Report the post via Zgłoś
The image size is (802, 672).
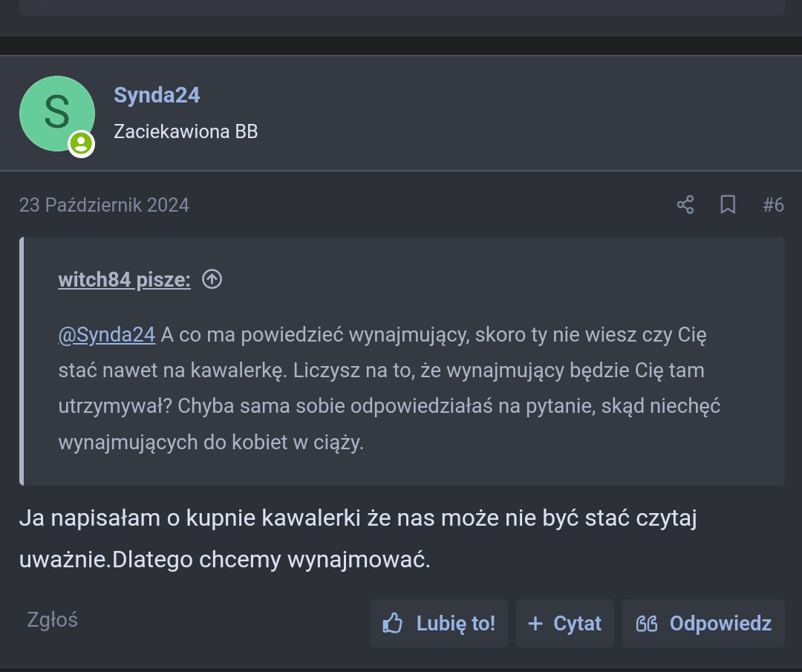52,619
